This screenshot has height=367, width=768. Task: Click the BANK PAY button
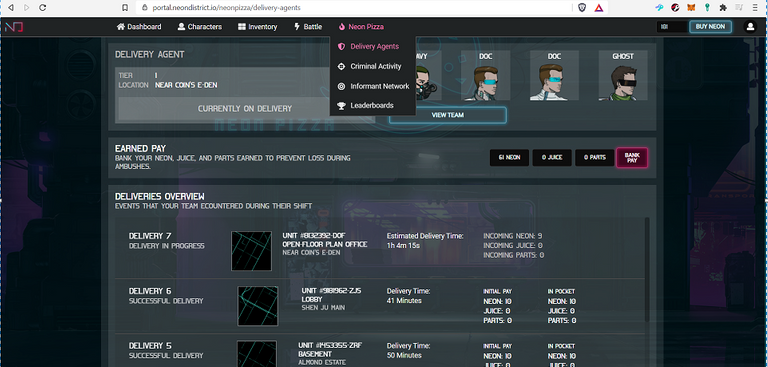tap(632, 158)
